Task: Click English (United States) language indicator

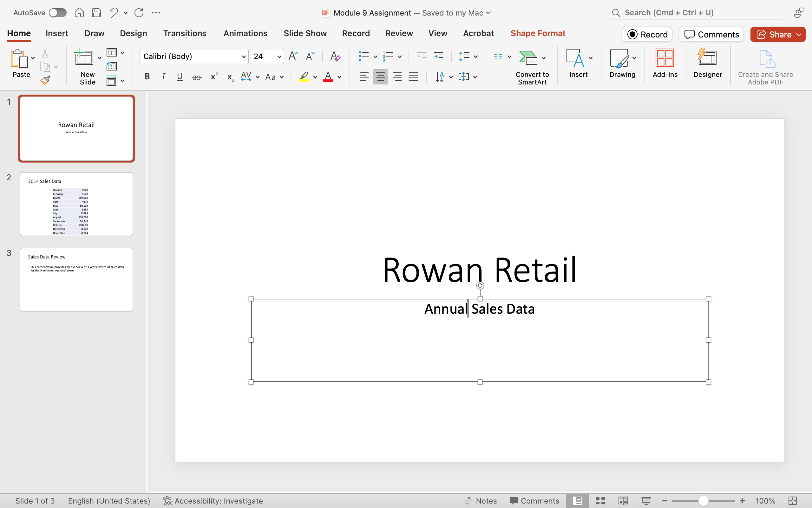Action: (x=109, y=501)
